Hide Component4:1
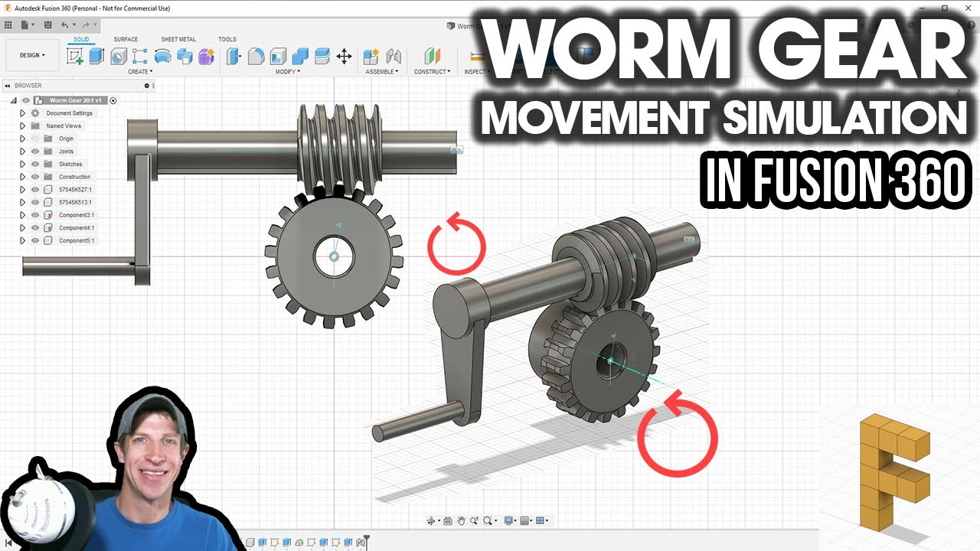 (35, 228)
